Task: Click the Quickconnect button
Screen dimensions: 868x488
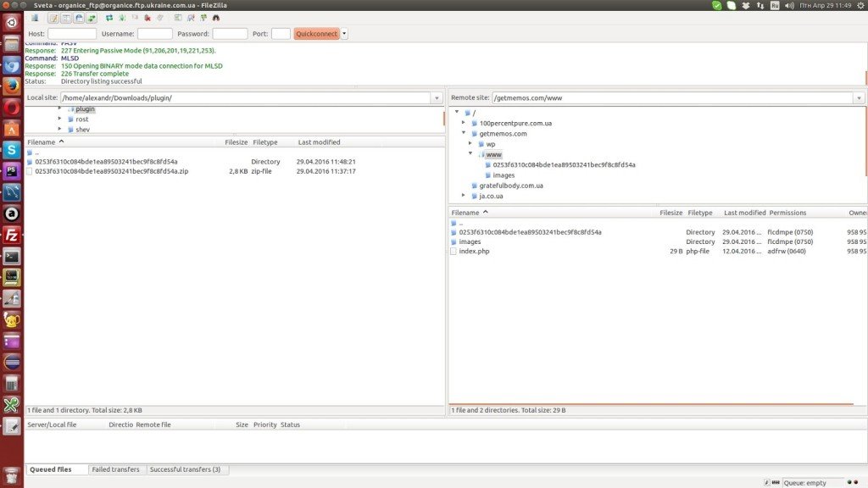Action: [316, 34]
